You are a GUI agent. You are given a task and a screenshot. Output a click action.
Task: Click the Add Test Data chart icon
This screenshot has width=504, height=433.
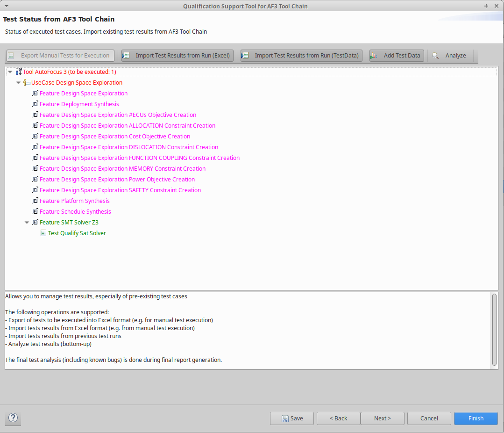coord(374,56)
